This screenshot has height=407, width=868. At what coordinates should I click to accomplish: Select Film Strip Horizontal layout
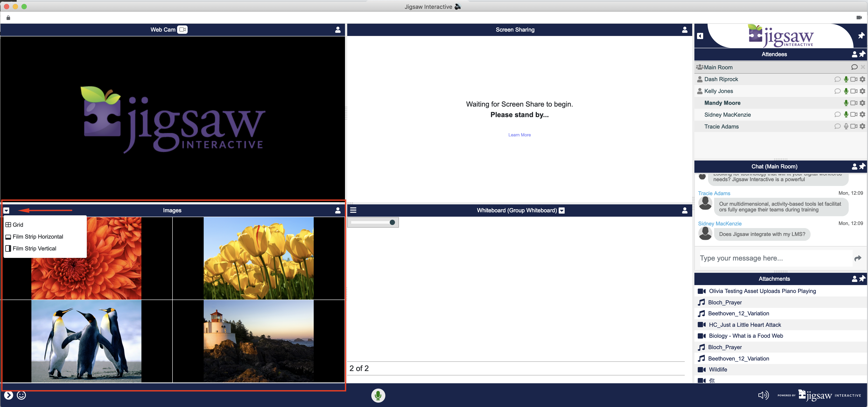click(38, 237)
